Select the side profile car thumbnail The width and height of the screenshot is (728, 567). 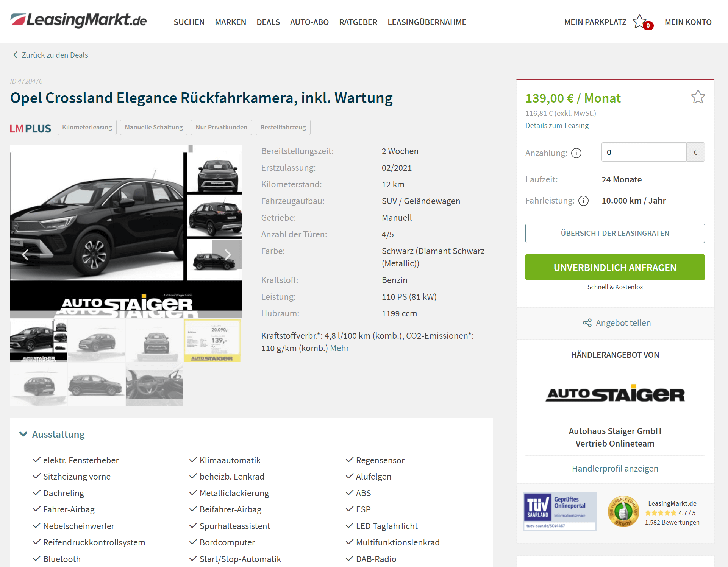point(97,385)
